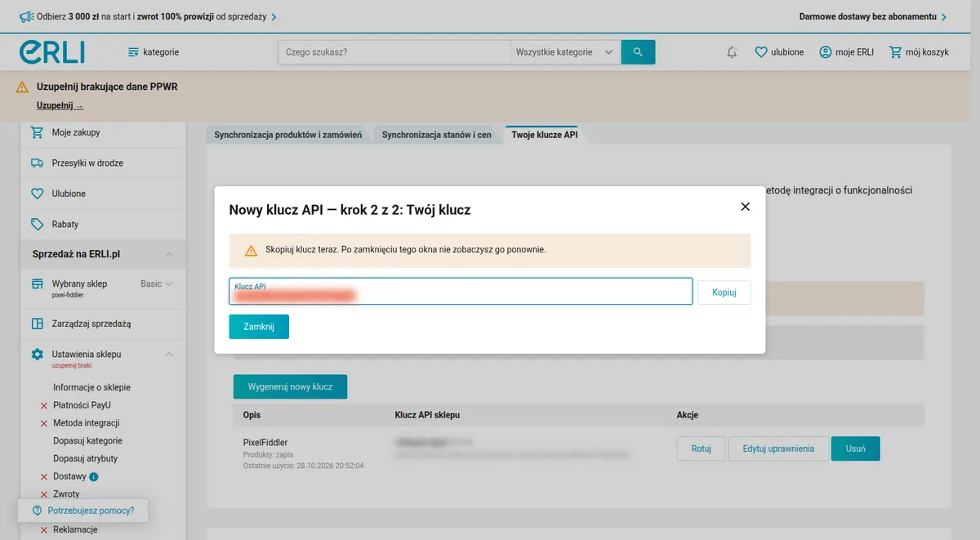980x540 pixels.
Task: Close the Nowy klucz API dialog
Action: coord(745,207)
